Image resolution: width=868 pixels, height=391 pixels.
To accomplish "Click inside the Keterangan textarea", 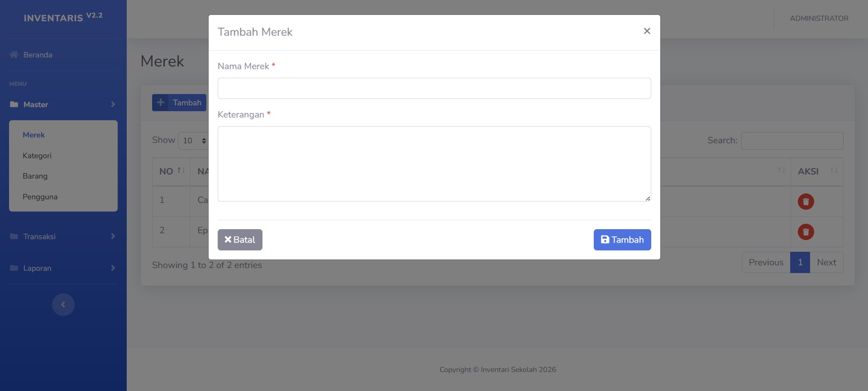I will [434, 164].
